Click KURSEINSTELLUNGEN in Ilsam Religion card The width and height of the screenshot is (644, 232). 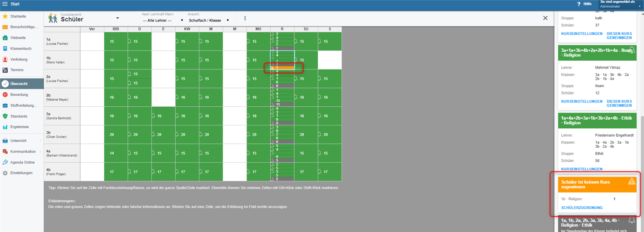(x=582, y=101)
